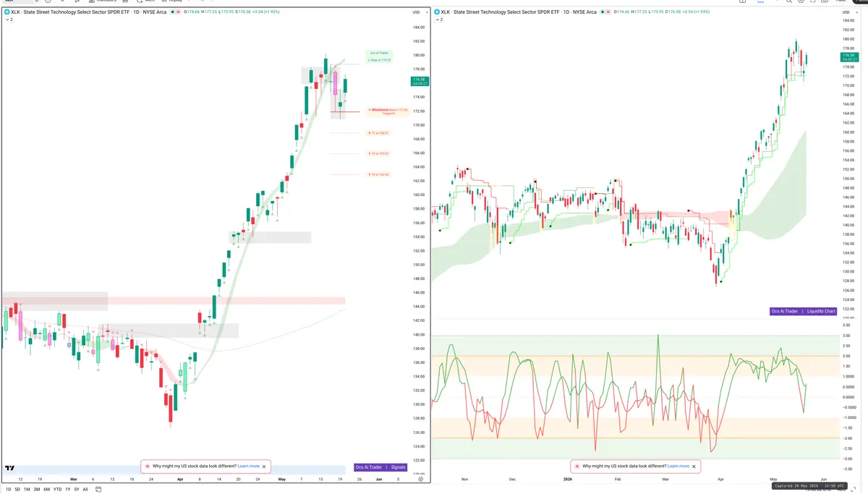Select the 5Y time range
This screenshot has height=494, width=868.
(x=77, y=490)
